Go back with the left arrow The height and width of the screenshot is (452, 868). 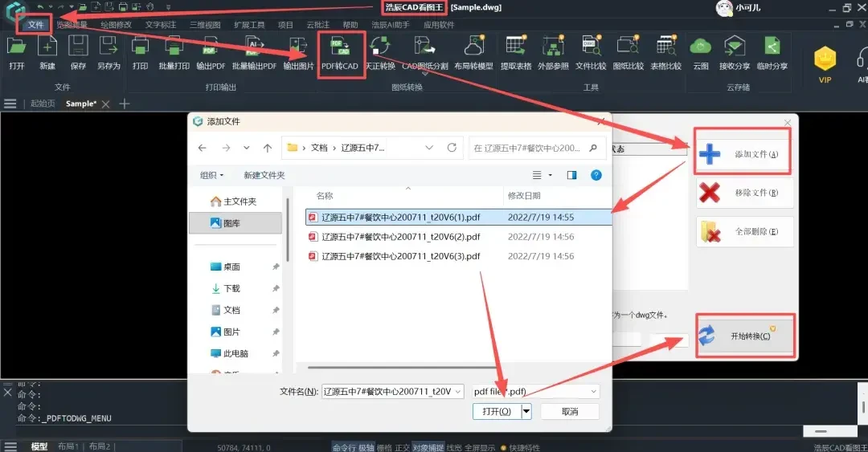pyautogui.click(x=202, y=148)
